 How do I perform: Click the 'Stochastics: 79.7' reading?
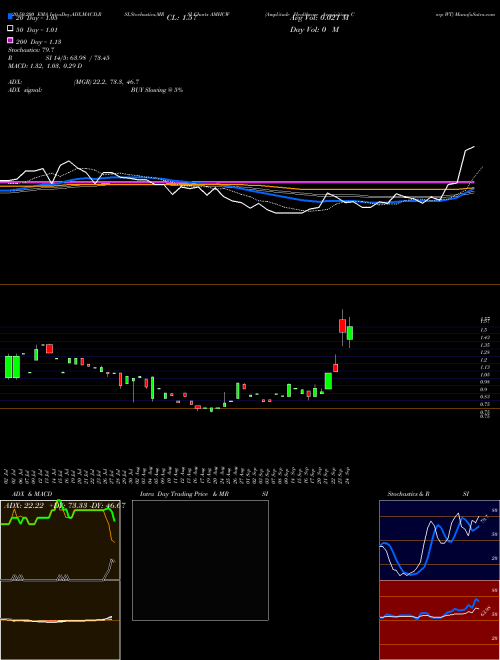click(x=31, y=50)
